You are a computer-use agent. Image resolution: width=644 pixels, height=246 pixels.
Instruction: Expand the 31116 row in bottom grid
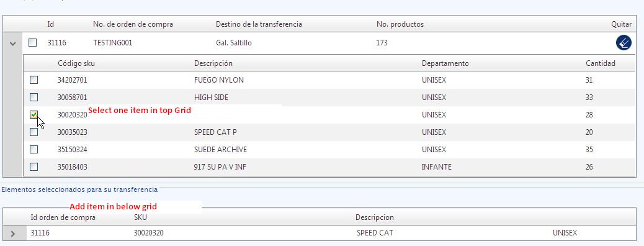pos(13,233)
